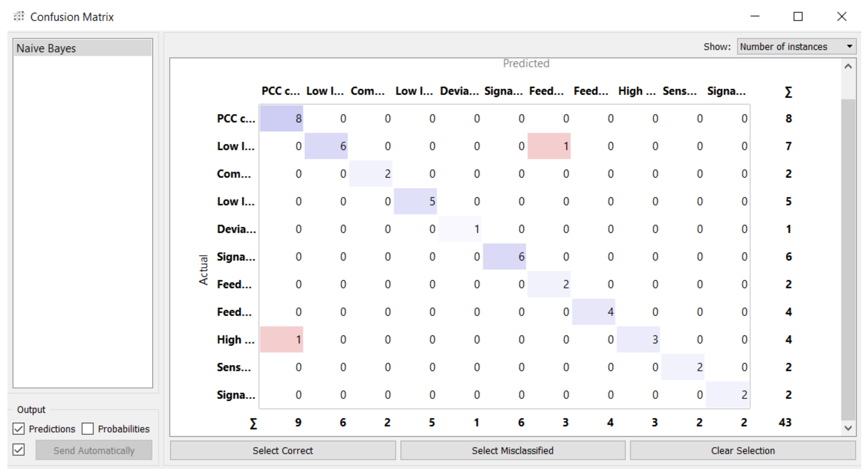Enable the Predictions output checkbox
This screenshot has height=474, width=868.
(x=19, y=429)
